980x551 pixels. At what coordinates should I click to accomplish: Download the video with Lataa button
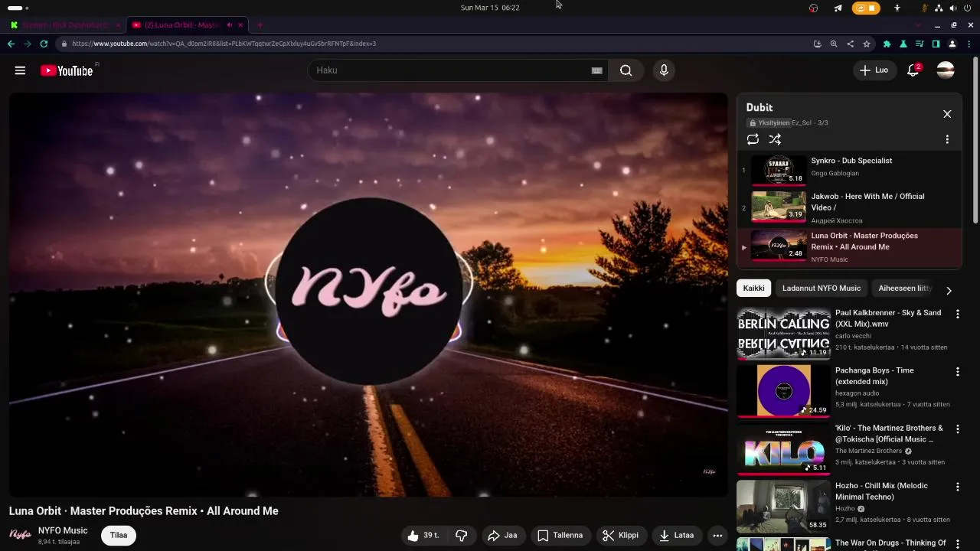677,536
